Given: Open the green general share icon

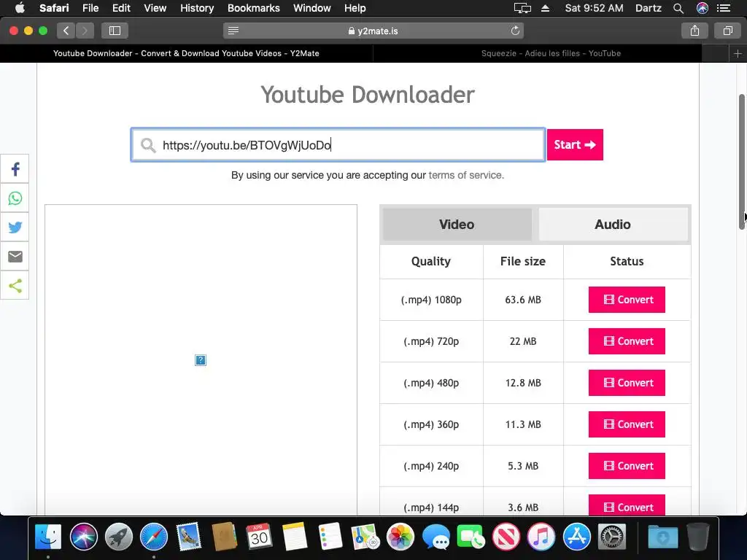Looking at the screenshot, I should tap(15, 285).
